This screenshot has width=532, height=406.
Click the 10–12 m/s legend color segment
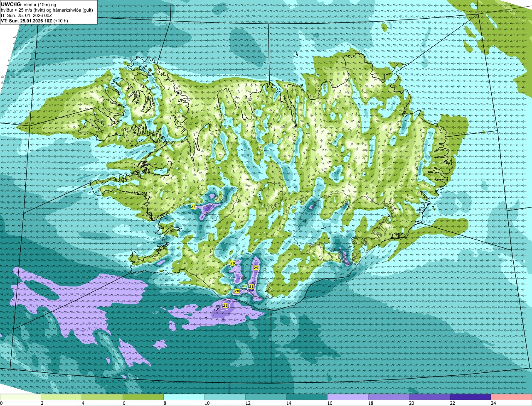click(226, 397)
